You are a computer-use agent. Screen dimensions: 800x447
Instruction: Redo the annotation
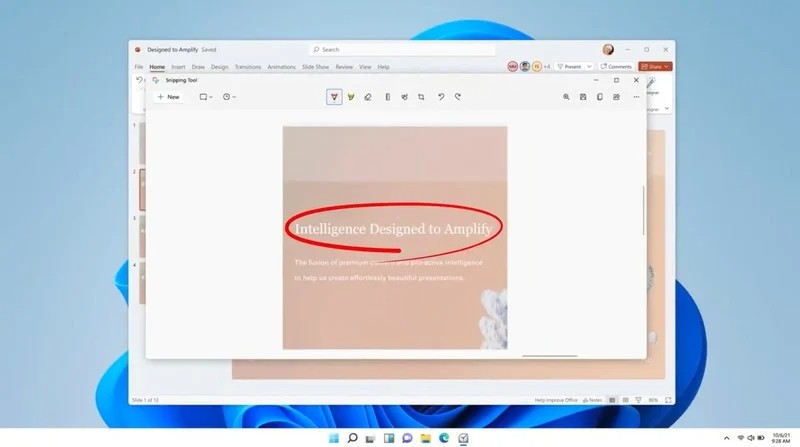coord(458,97)
